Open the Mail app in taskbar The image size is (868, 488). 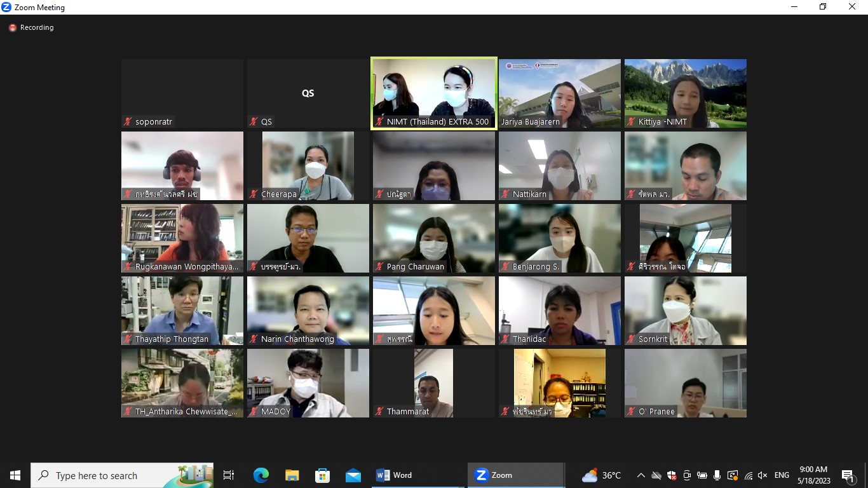353,475
